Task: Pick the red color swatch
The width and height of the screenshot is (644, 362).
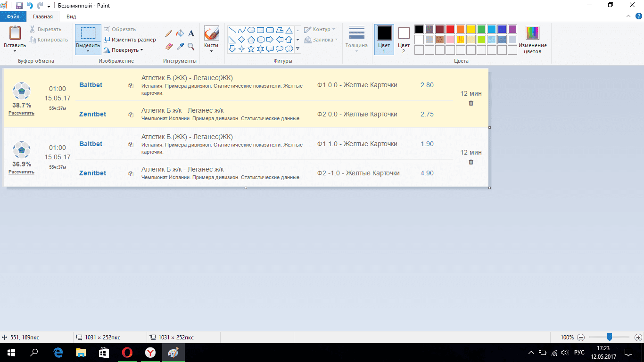Action: tap(450, 29)
